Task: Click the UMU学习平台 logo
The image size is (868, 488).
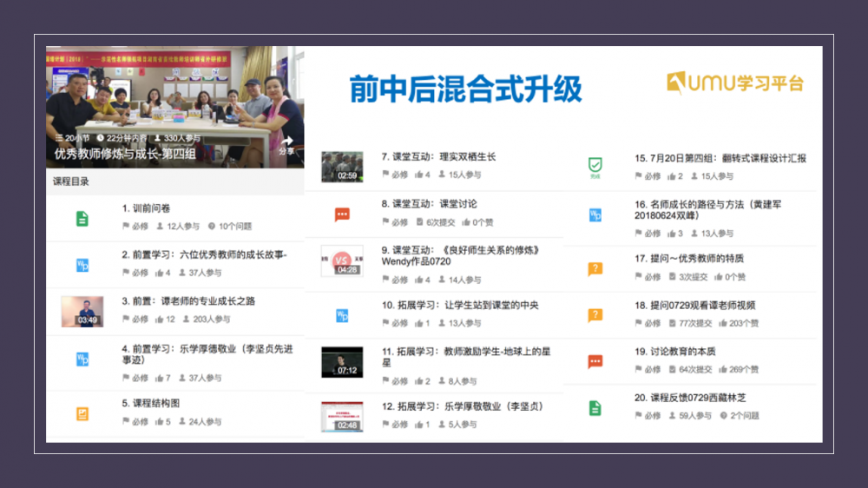Action: click(x=734, y=83)
